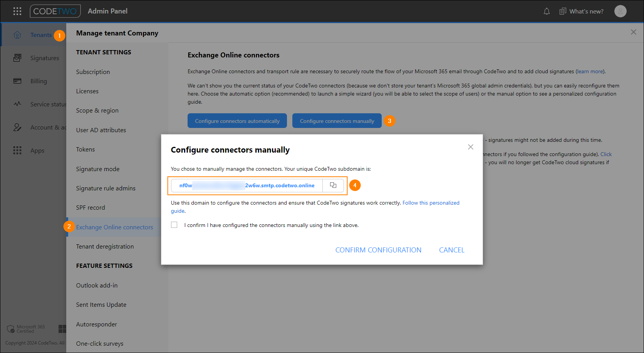Click the Signatures sidebar icon
The height and width of the screenshot is (353, 644).
tap(17, 58)
